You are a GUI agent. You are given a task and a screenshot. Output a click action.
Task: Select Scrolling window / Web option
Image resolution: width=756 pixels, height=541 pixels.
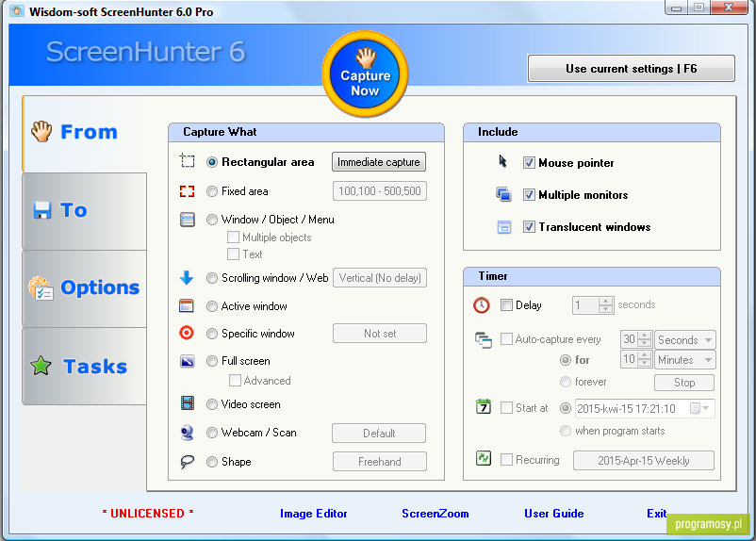point(212,278)
